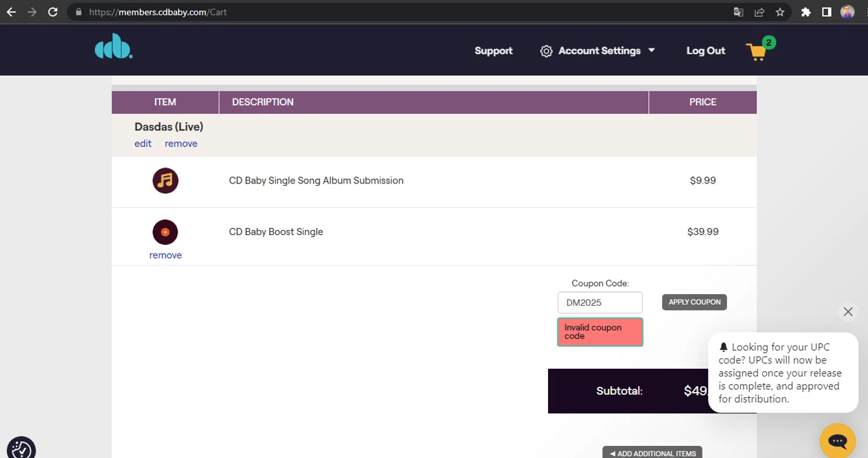
Task: Bookmark this page with the star
Action: click(780, 12)
